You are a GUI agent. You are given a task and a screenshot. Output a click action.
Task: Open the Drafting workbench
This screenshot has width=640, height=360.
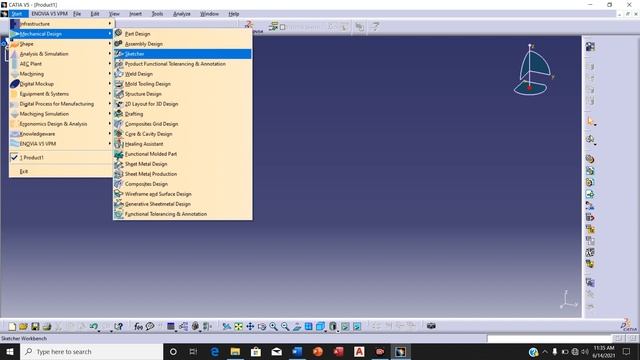point(182,114)
